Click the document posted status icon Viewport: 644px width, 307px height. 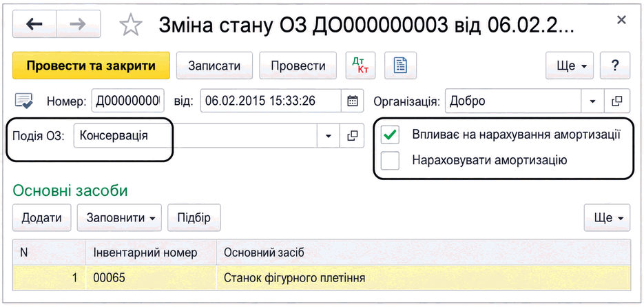24,101
